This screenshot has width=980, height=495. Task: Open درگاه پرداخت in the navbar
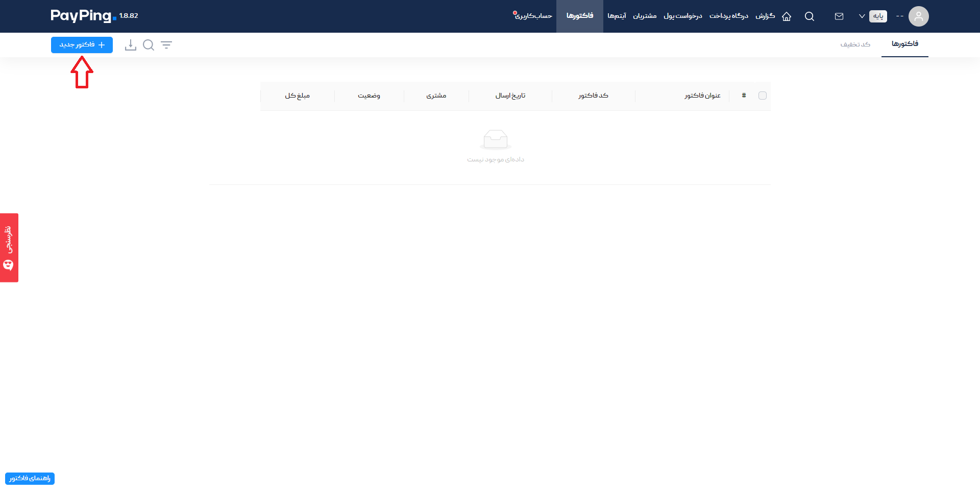(x=729, y=16)
